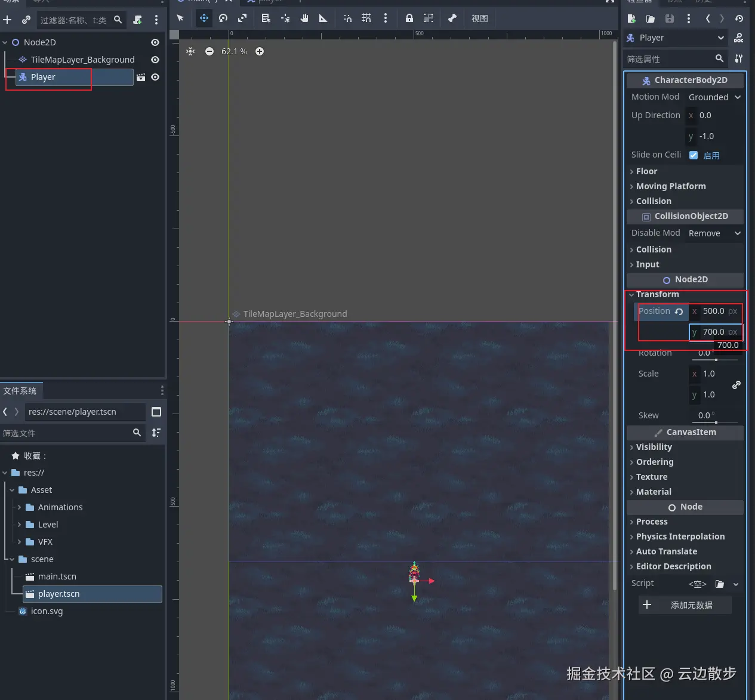Open the Player object dropdown in inspector
This screenshot has height=700, width=755.
pos(676,38)
